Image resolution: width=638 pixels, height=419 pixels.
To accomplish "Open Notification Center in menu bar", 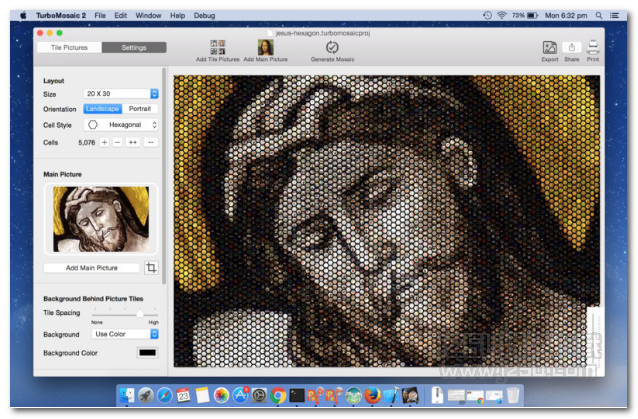I will click(614, 15).
